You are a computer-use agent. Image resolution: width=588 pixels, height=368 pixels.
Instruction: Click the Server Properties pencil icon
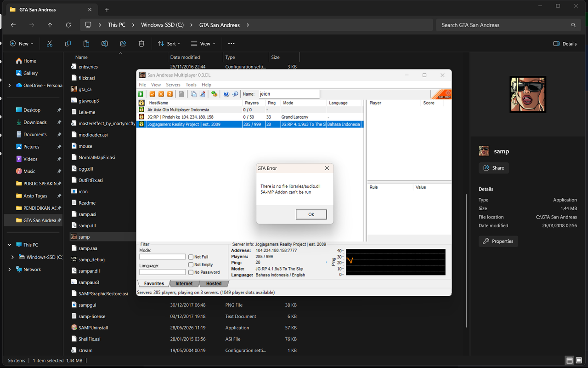[203, 94]
